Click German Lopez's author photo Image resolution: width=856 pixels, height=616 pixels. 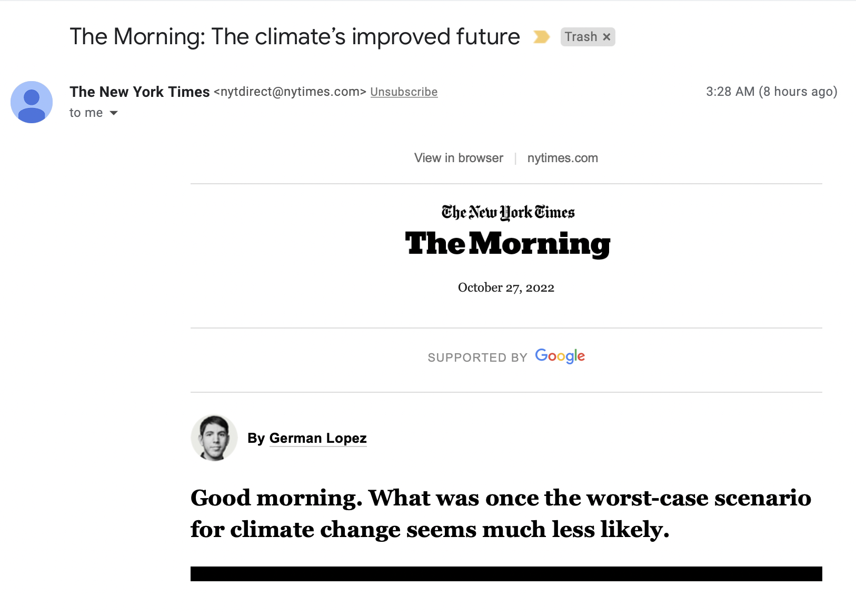pyautogui.click(x=214, y=438)
